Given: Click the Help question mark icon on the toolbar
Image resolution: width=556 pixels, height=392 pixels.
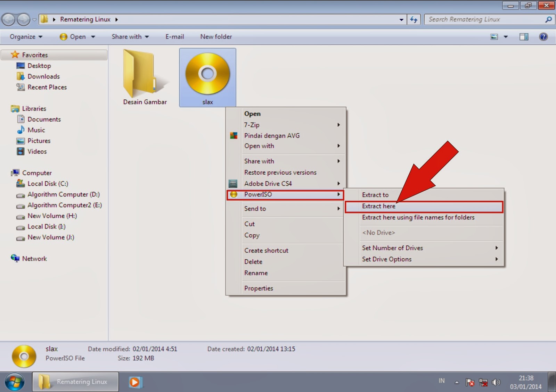Looking at the screenshot, I should click(543, 36).
